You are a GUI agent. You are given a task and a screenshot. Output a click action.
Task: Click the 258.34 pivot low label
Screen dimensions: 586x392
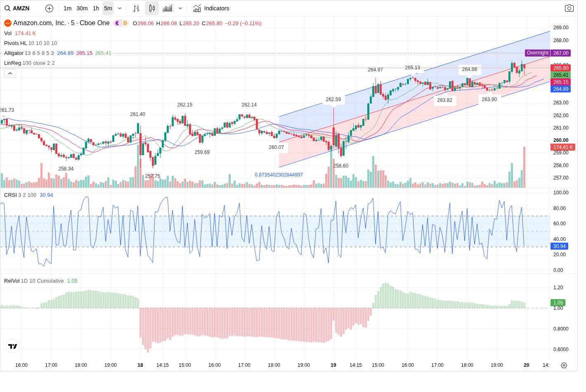coord(66,169)
